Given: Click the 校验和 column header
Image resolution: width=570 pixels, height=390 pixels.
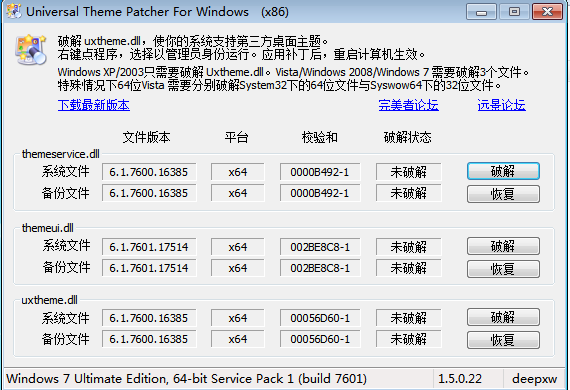Looking at the screenshot, I should point(320,137).
